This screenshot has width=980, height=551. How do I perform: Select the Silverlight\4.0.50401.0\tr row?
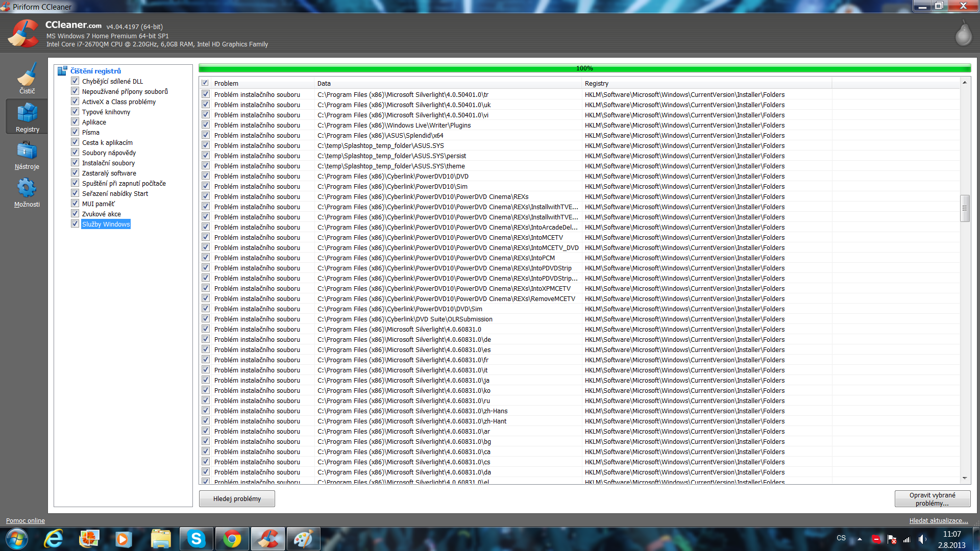580,94
